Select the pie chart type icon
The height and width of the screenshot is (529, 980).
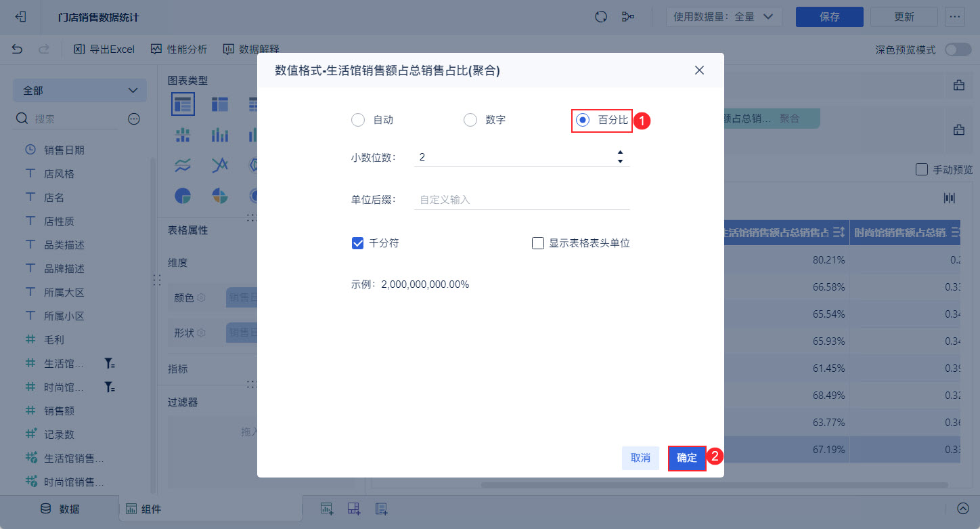tap(183, 196)
